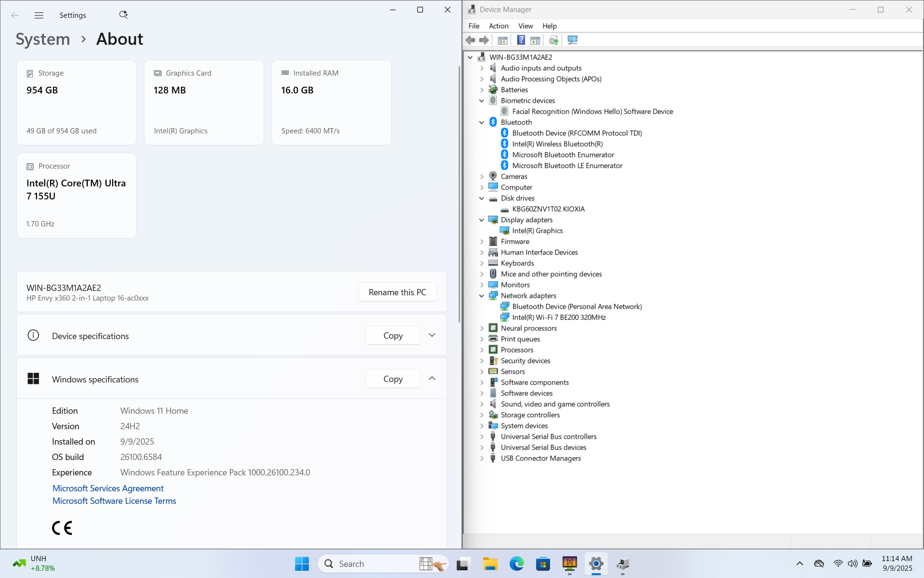The height and width of the screenshot is (578, 924).
Task: Open Microsoft Store from the taskbar
Action: tap(543, 564)
